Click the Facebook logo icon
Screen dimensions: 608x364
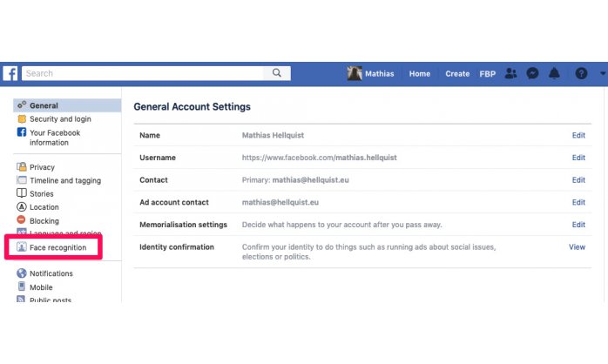(x=10, y=73)
